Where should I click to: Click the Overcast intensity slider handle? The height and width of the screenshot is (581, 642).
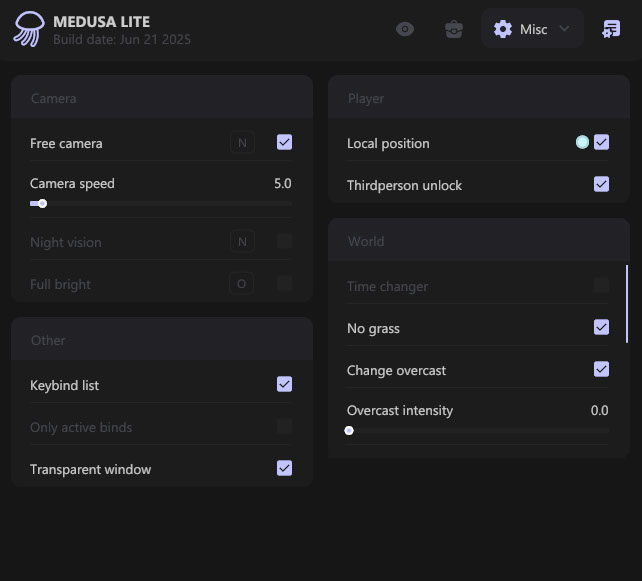(349, 431)
